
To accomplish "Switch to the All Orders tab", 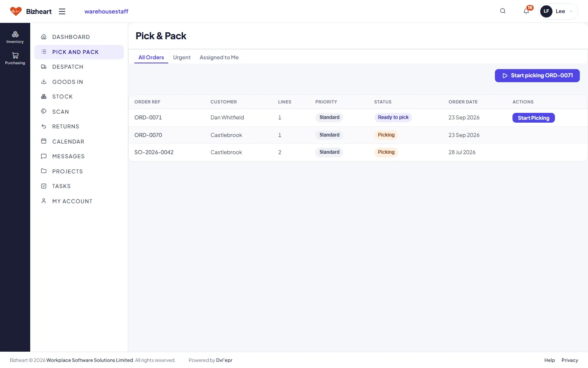I will (x=151, y=58).
